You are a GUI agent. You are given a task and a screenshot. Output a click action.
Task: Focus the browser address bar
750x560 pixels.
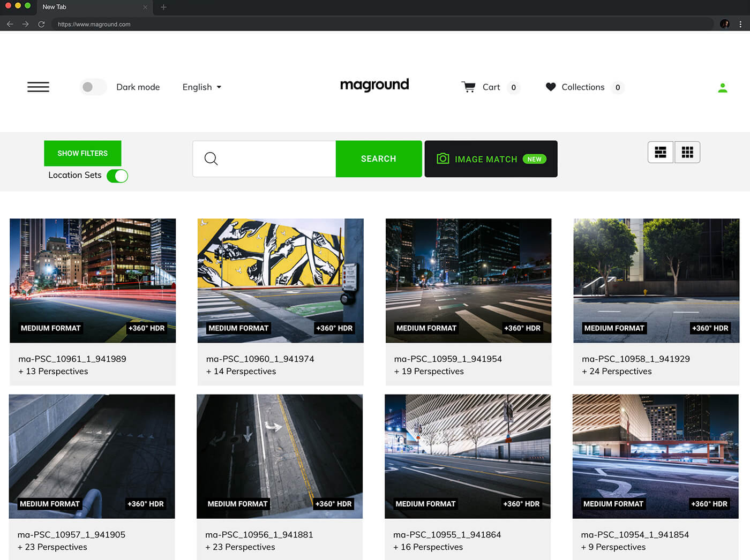375,24
